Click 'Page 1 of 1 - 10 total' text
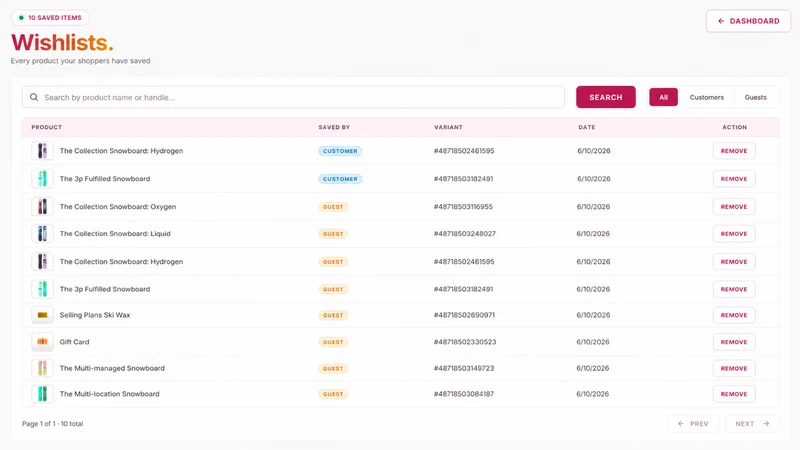 pyautogui.click(x=53, y=423)
